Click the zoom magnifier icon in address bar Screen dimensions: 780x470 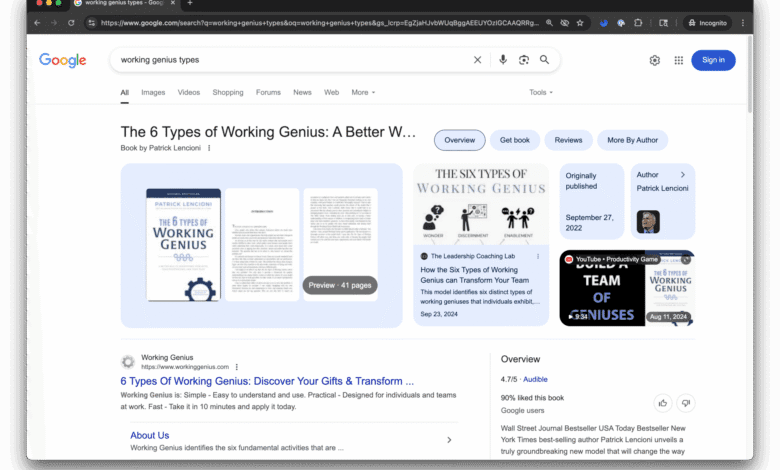point(549,23)
